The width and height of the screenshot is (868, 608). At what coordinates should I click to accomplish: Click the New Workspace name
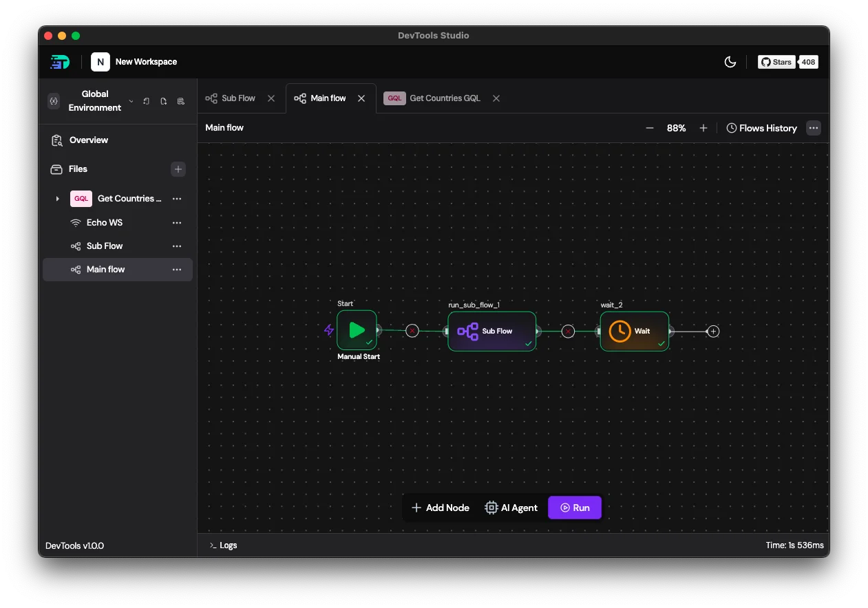pyautogui.click(x=146, y=62)
